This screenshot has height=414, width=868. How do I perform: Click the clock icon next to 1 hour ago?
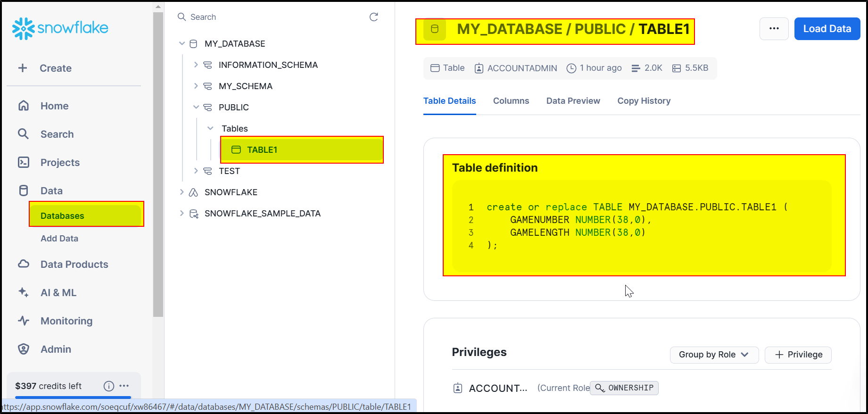[571, 68]
